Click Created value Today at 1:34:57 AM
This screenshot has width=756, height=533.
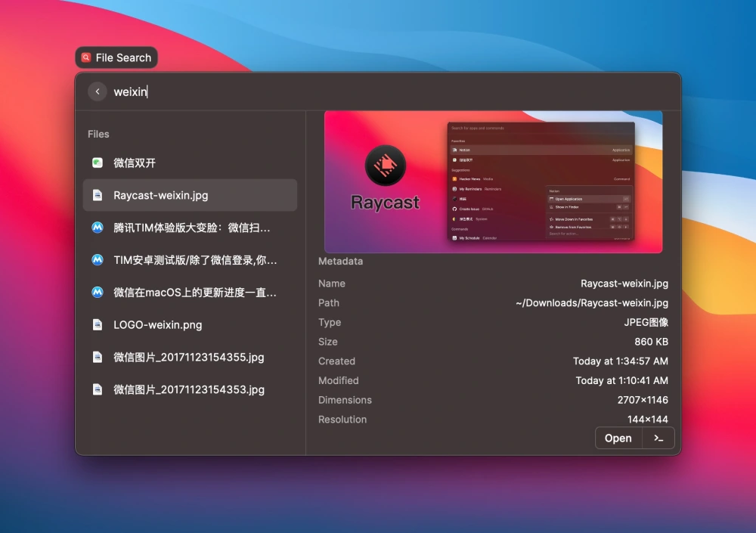click(x=621, y=361)
